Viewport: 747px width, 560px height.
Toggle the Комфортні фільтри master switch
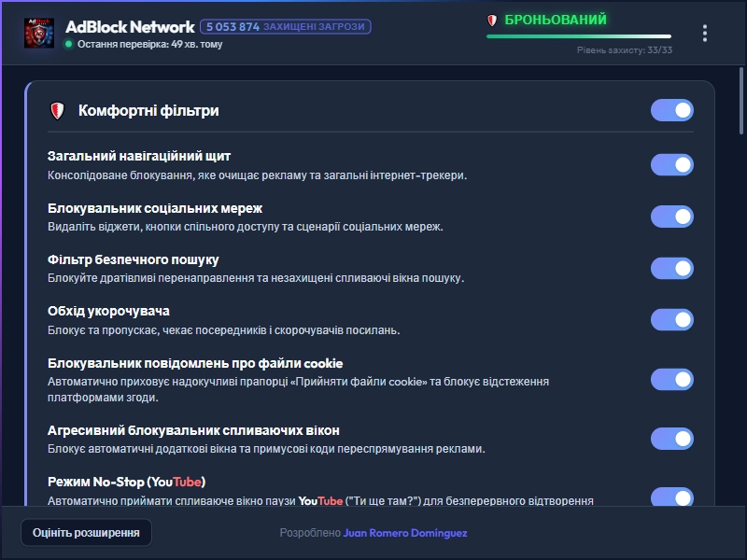click(x=671, y=110)
